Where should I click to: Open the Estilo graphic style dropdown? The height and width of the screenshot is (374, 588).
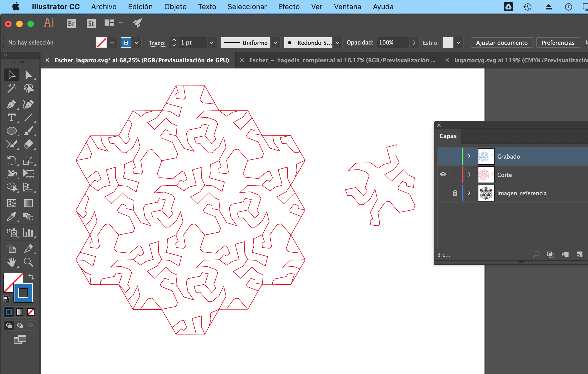(x=459, y=43)
